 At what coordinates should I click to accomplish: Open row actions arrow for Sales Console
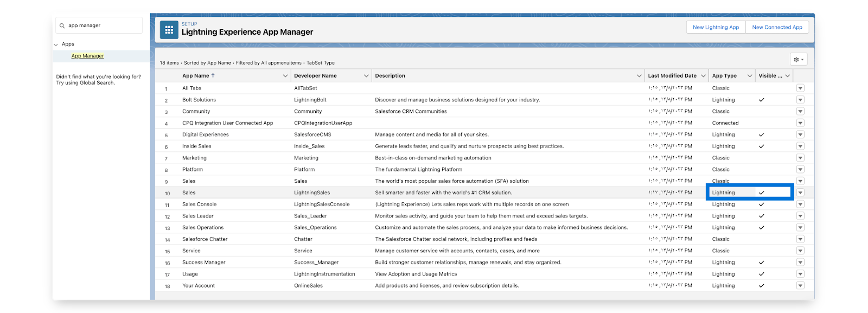[x=800, y=205]
